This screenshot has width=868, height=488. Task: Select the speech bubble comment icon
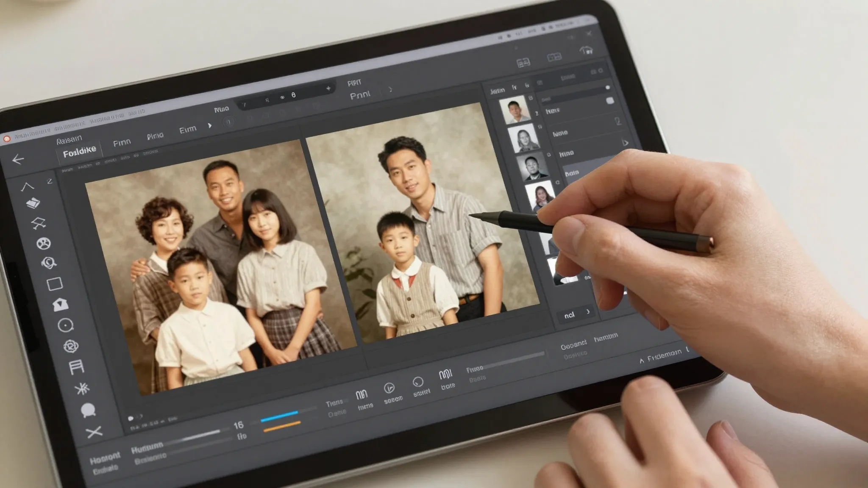88,410
